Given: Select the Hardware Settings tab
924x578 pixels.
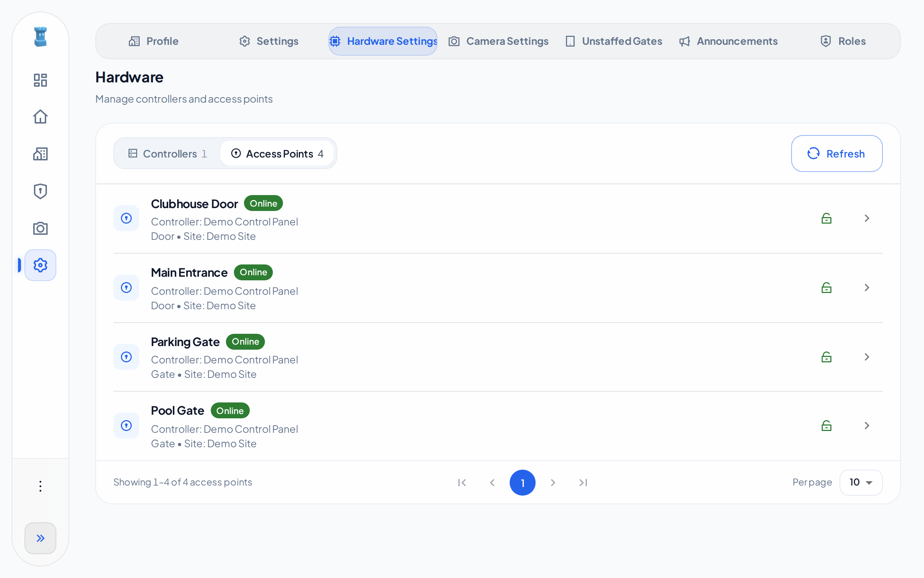Looking at the screenshot, I should [383, 41].
